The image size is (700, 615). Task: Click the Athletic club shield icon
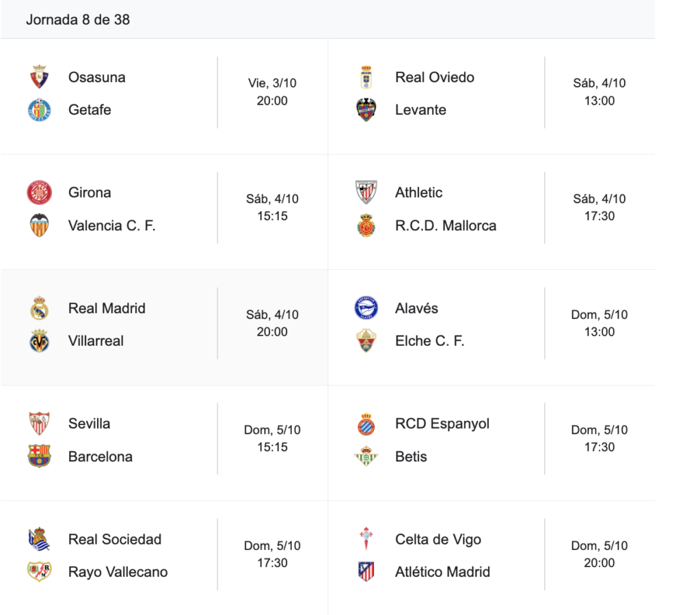click(x=366, y=193)
